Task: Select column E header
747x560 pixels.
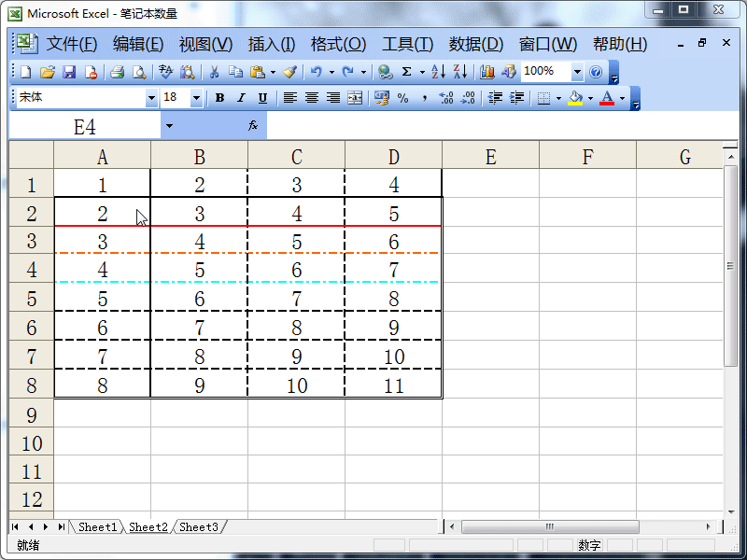Action: click(491, 157)
